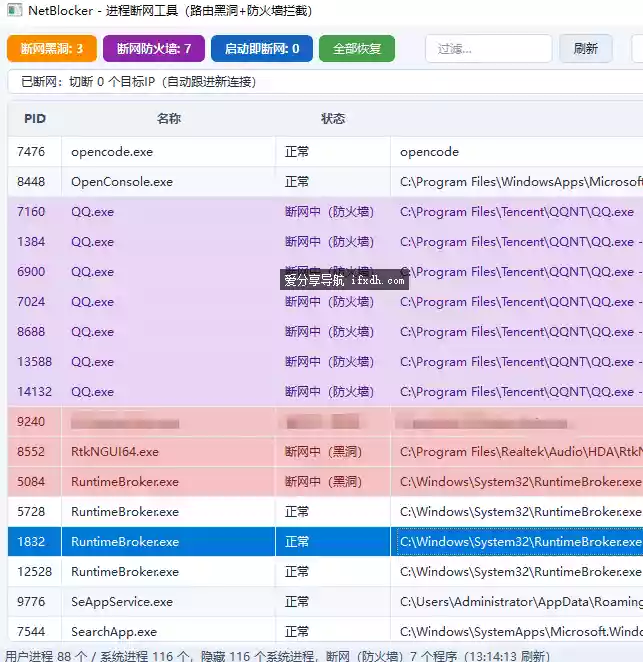Click the WindowsApps path of OpenConsole.exe
The image size is (643, 662).
521,182
